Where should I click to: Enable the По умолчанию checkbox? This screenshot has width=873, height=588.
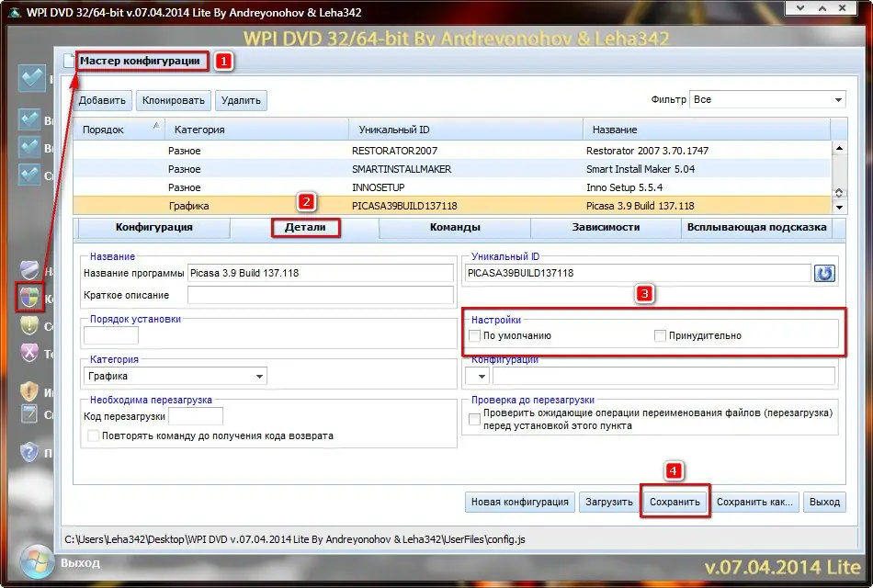click(474, 335)
